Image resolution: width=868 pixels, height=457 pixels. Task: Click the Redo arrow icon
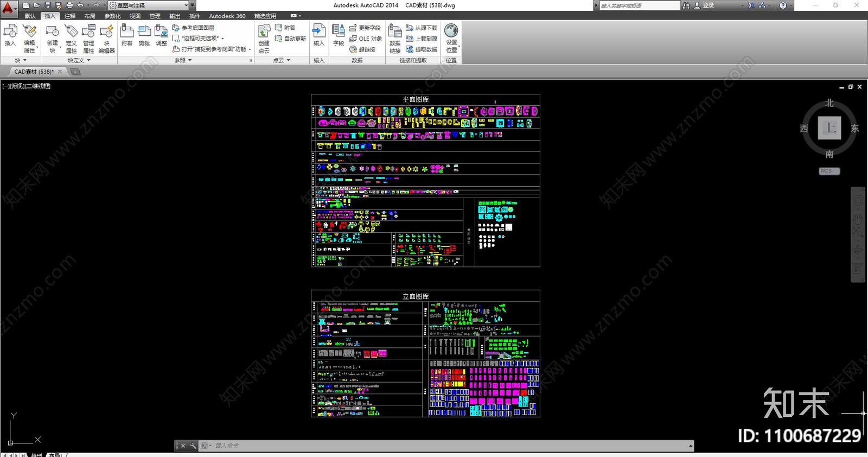(96, 5)
